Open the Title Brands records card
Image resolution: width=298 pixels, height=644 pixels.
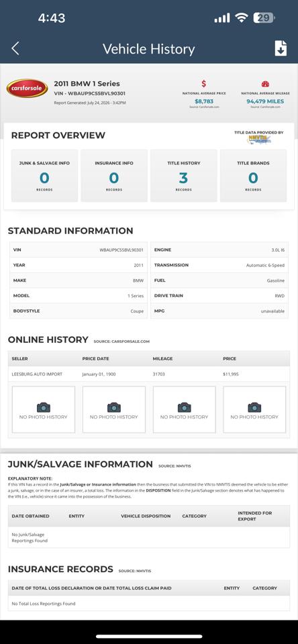tap(253, 176)
